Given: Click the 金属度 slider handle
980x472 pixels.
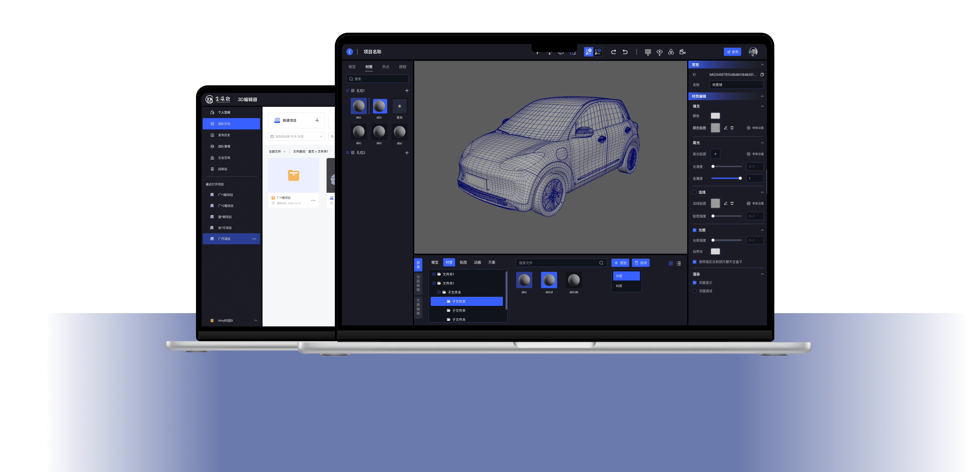Looking at the screenshot, I should (x=740, y=178).
